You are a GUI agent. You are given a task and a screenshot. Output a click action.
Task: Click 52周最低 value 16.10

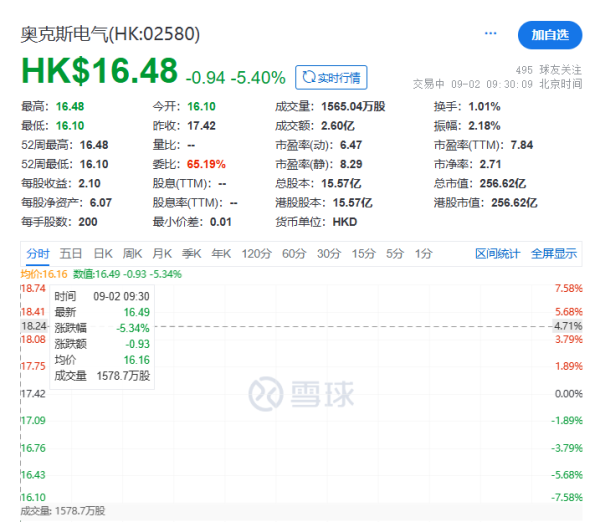pyautogui.click(x=94, y=164)
